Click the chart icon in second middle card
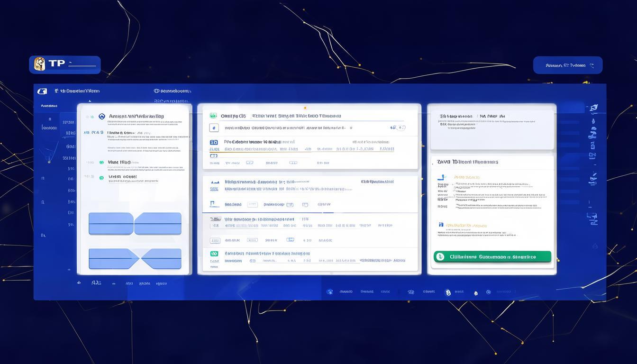This screenshot has height=364, width=637. (x=214, y=182)
